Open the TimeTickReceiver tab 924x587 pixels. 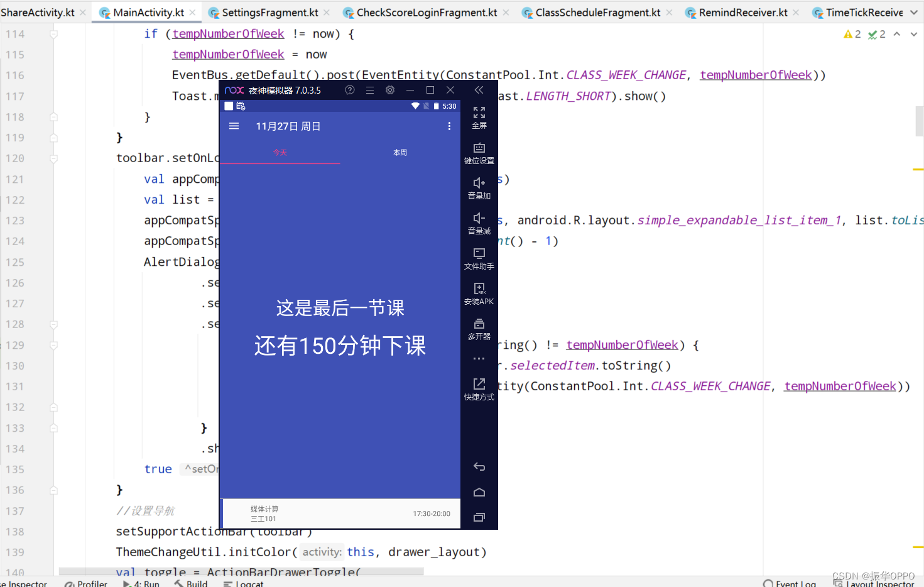click(858, 13)
